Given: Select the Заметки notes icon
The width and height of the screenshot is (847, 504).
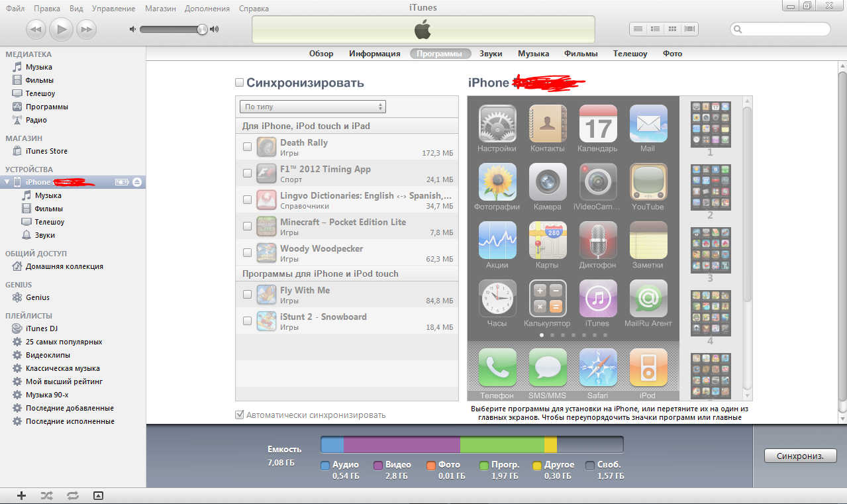Looking at the screenshot, I should [648, 240].
